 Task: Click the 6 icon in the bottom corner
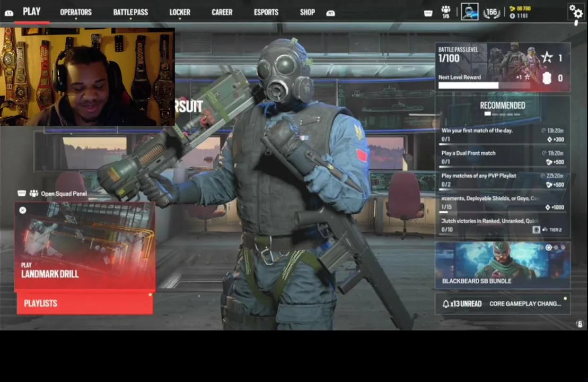click(580, 324)
